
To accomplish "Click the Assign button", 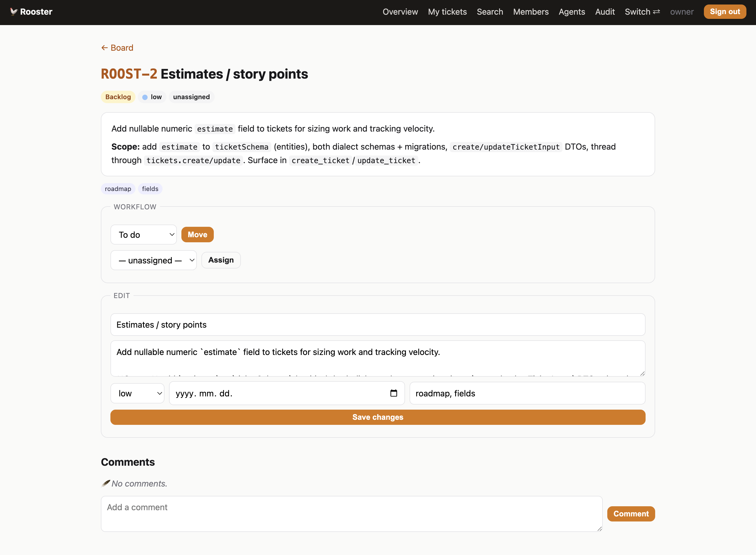I will click(x=221, y=260).
